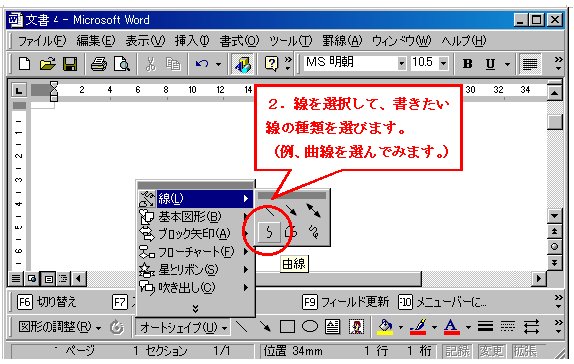Click the オートシェイプ(U) button
Viewport: 574px width, 364px height.
pyautogui.click(x=184, y=327)
